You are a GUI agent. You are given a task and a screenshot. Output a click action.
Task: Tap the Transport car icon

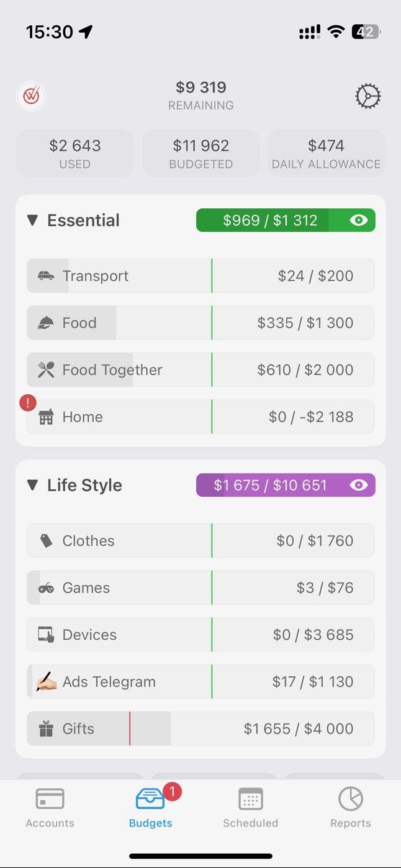pyautogui.click(x=46, y=276)
